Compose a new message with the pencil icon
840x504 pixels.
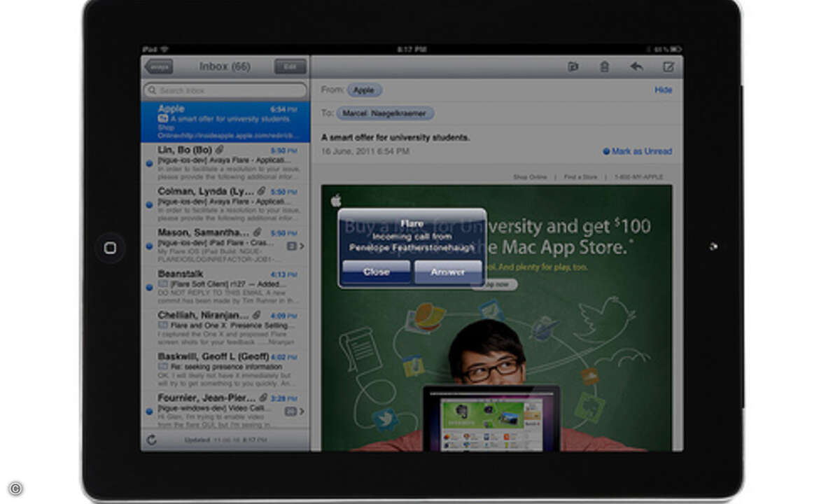point(668,66)
